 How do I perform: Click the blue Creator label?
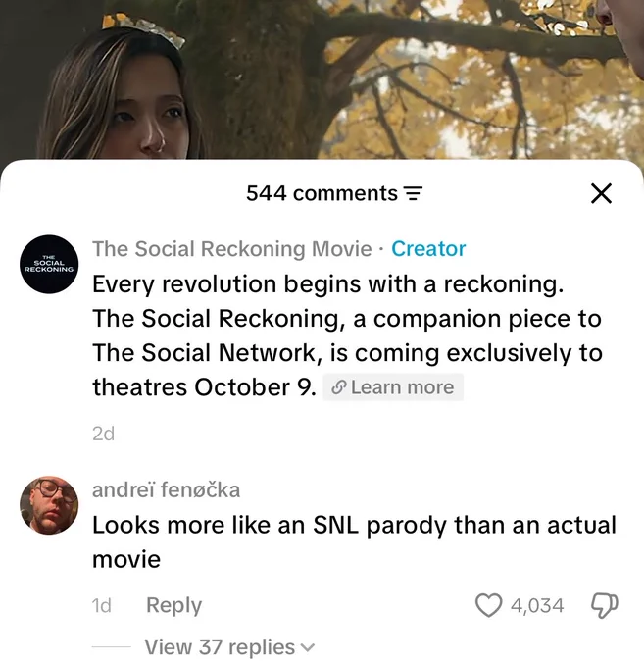point(428,249)
